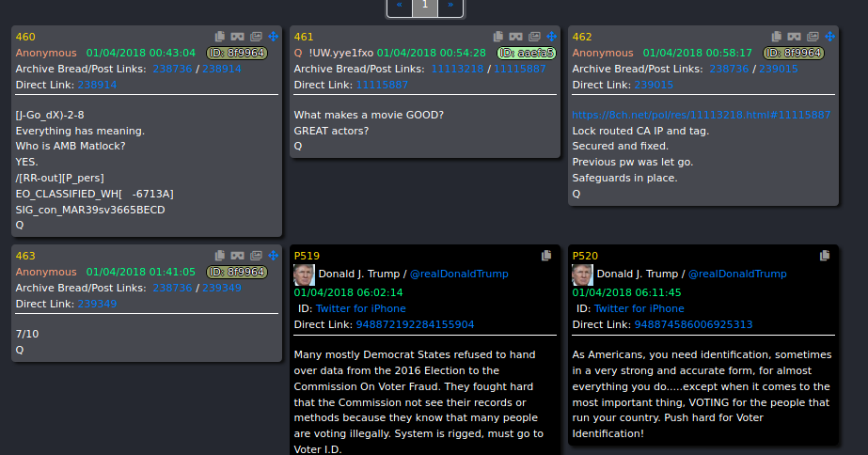Screen dimensions: 868x455
Task: Click the blue cross-arrows icon on post 461
Action: pyautogui.click(x=552, y=37)
